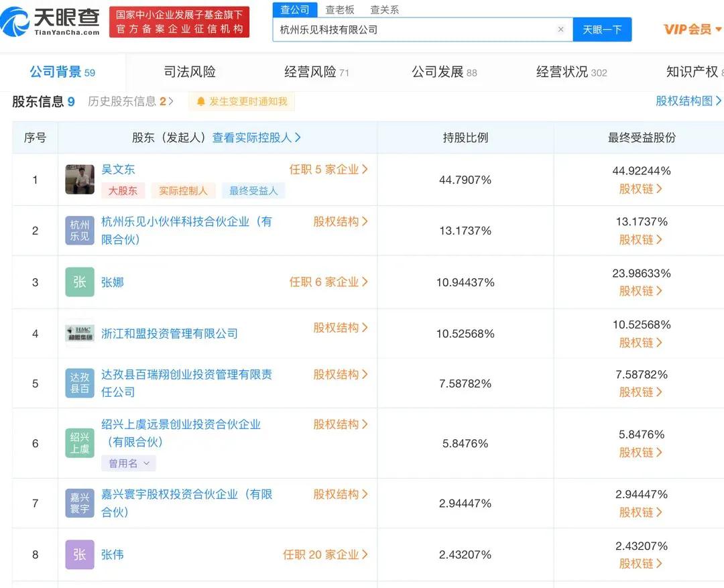Screen dimensions: 724x588
Task: Open 杭州乐见小伙伴科技合伙企业 link
Action: click(x=186, y=230)
